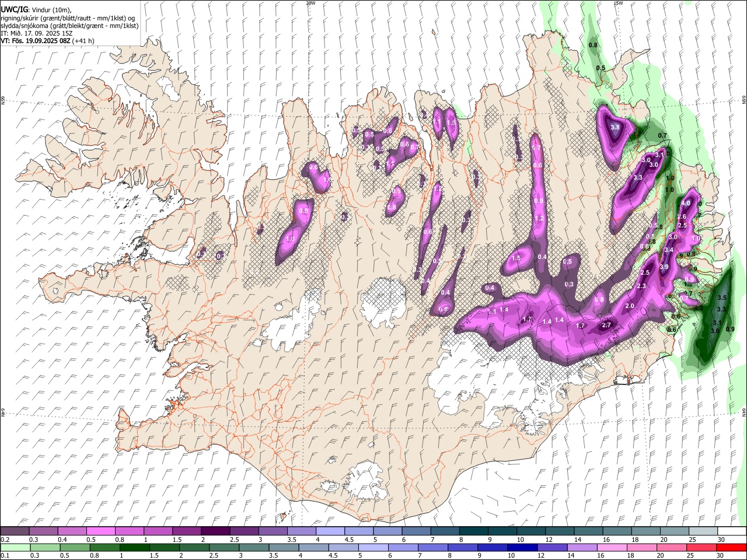Screen dimensions: 747x560
Task: Select the '0.1' label under the bottom legend row
Action: [x=4, y=555]
